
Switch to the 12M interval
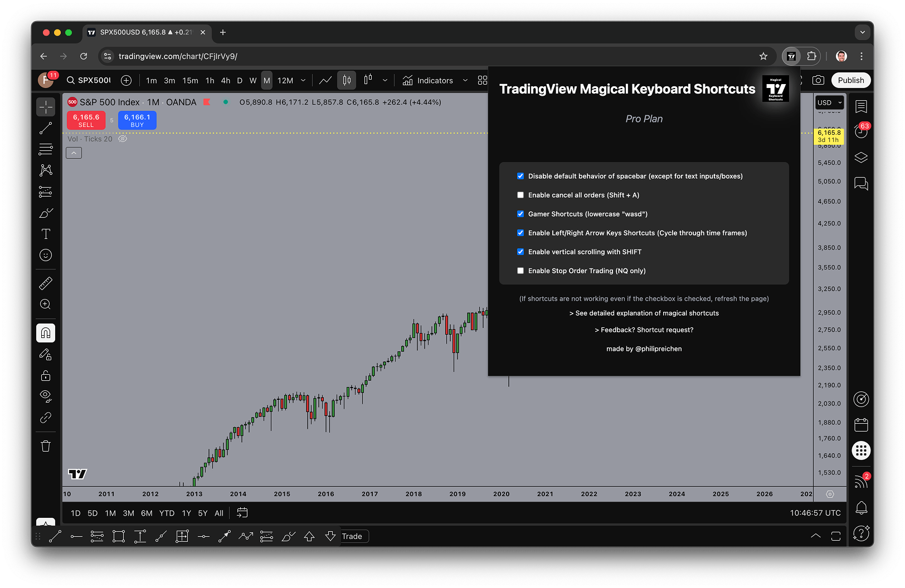pyautogui.click(x=285, y=80)
